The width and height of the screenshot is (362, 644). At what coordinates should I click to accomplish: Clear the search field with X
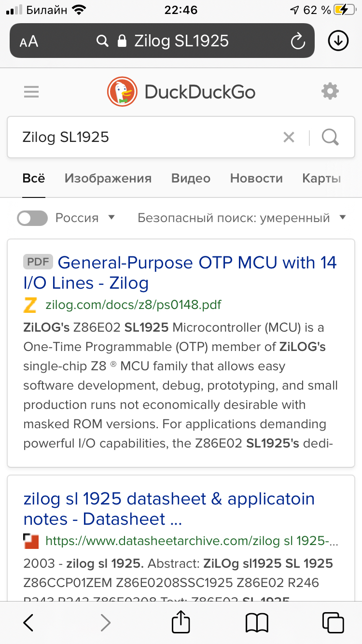[x=289, y=138]
